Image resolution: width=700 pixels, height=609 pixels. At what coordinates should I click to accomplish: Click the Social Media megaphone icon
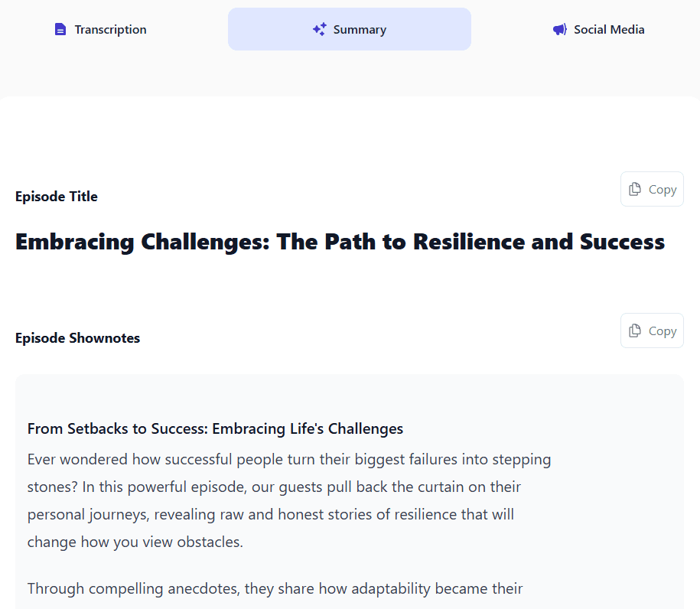560,30
